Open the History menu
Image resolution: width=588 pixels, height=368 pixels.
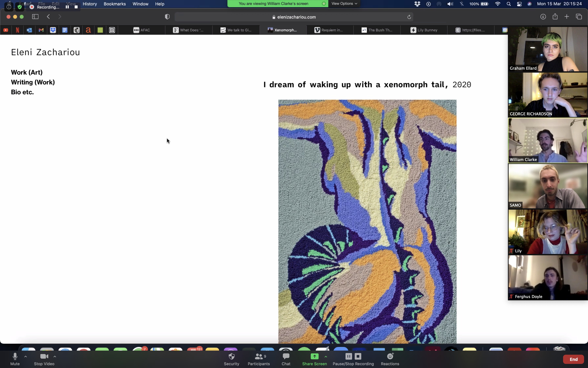90,4
